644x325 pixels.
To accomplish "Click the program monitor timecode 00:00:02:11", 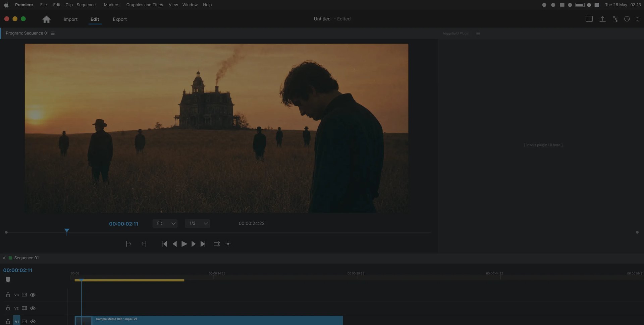I will 123,224.
